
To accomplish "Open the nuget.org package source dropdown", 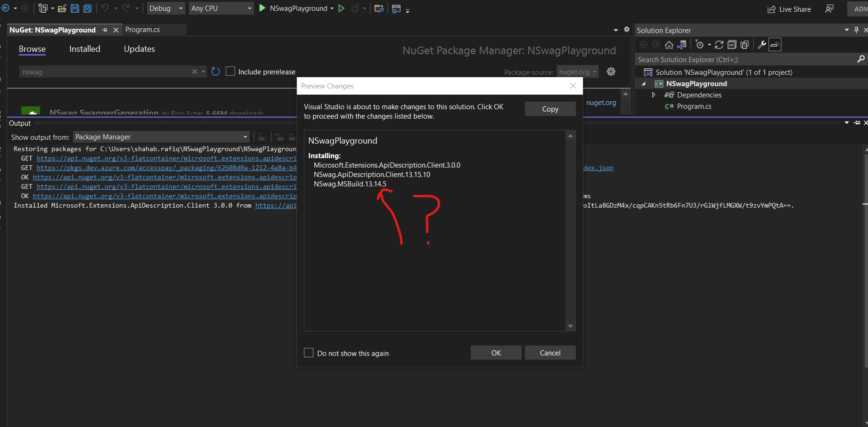I will 578,72.
